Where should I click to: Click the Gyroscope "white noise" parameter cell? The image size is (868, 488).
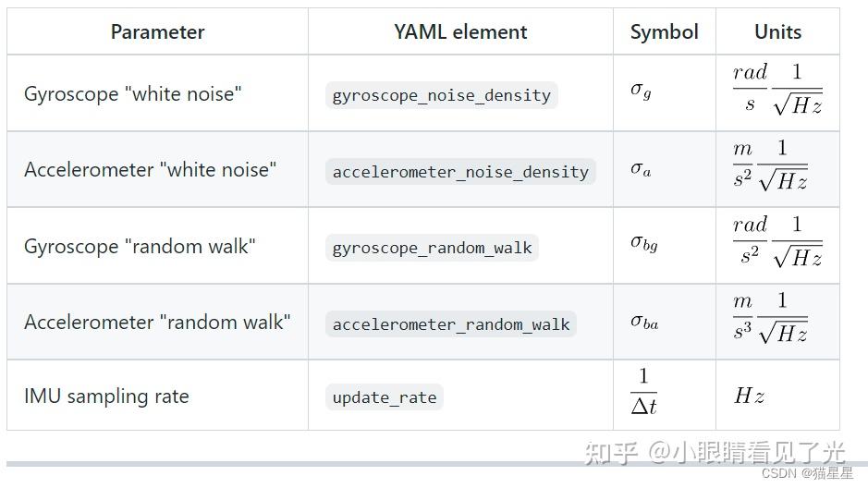tap(132, 94)
